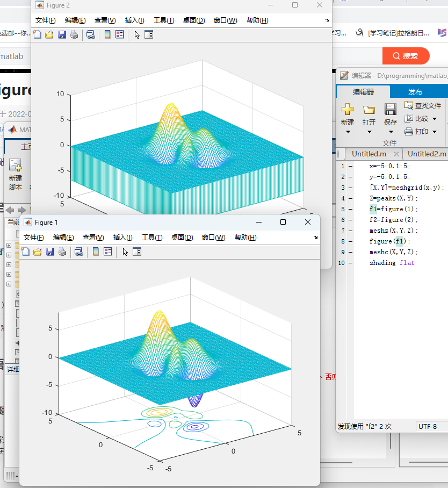Switch to 编辑器 tab in editor ribbon
The image size is (448, 488).
coord(363,92)
